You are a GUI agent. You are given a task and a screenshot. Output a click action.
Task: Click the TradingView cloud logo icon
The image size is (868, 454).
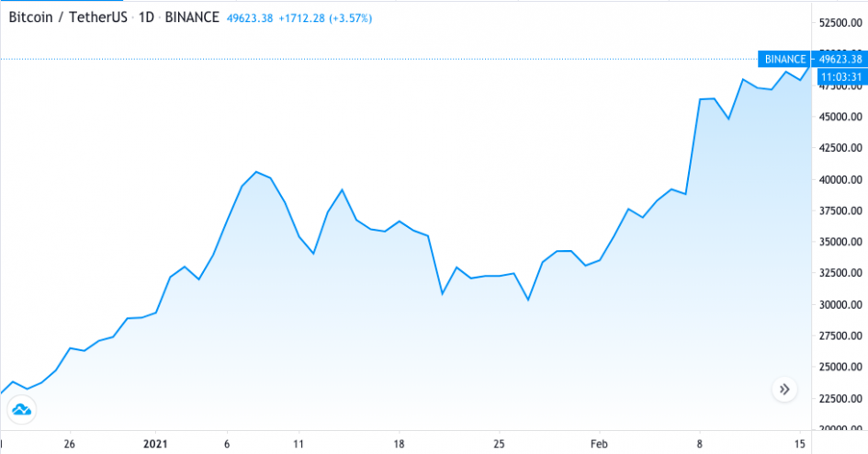[x=22, y=410]
